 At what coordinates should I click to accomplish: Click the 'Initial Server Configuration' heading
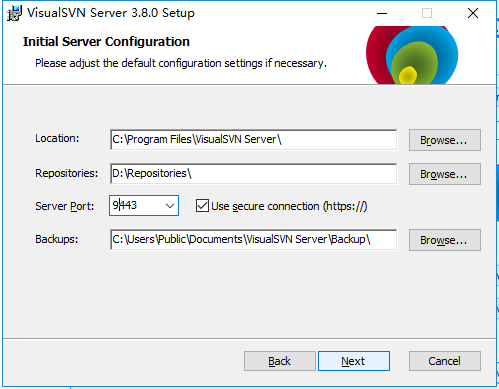click(x=106, y=42)
